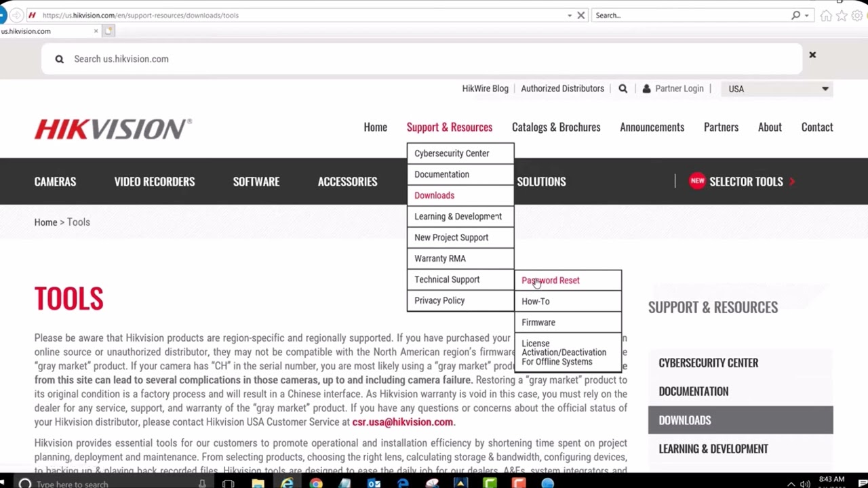The height and width of the screenshot is (488, 868).
Task: Open CAMERAS product category
Action: pyautogui.click(x=55, y=182)
